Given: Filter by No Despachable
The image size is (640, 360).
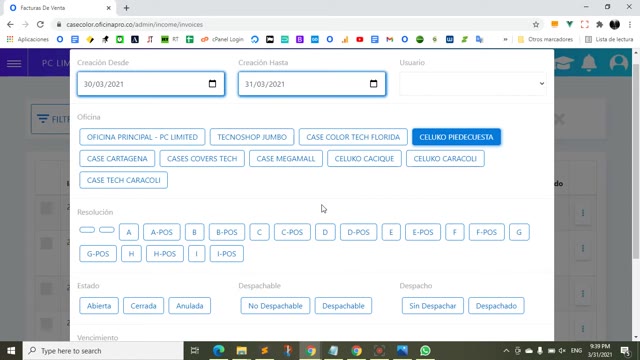Looking at the screenshot, I should 275,306.
